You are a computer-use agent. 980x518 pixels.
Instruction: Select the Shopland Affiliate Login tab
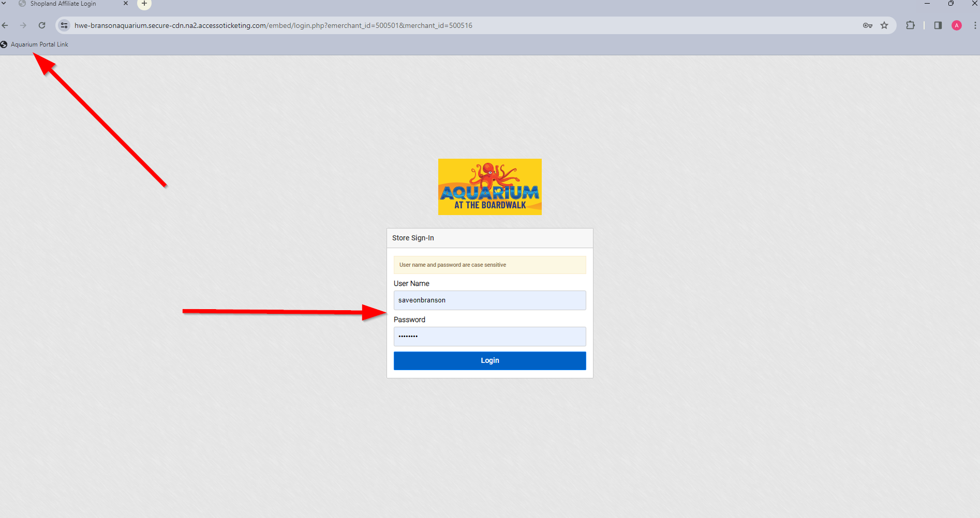click(x=63, y=4)
